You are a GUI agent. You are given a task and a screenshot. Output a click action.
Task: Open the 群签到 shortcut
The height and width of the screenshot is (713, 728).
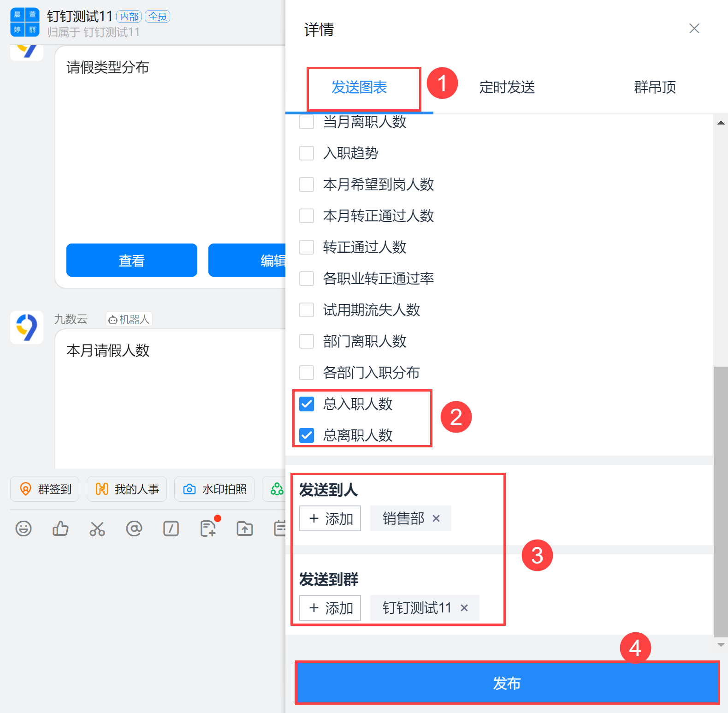[45, 489]
